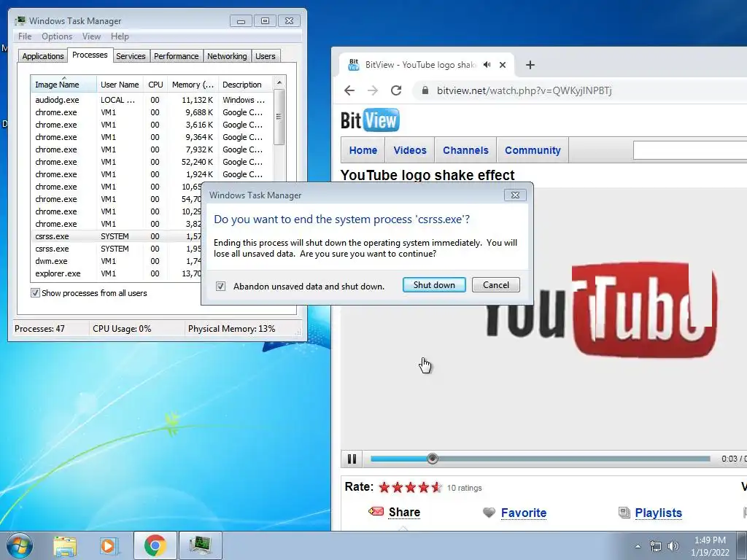Show hidden tray icons arrow
The width and height of the screenshot is (747, 560).
(638, 546)
